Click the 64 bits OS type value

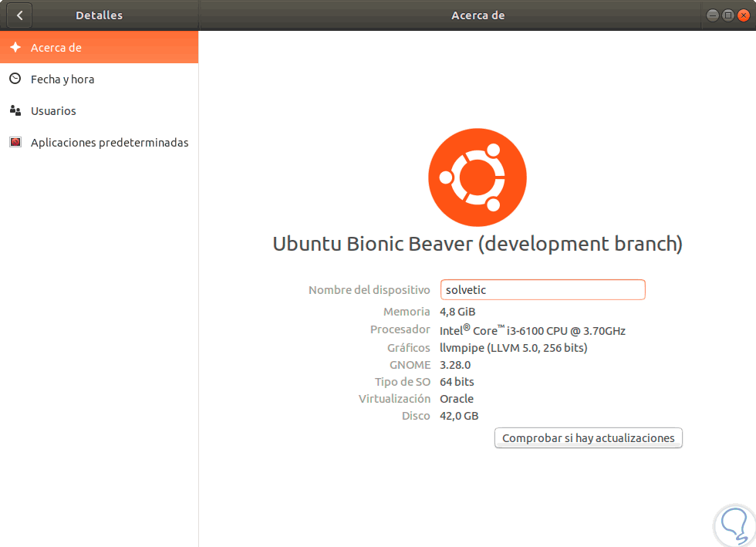tap(457, 382)
